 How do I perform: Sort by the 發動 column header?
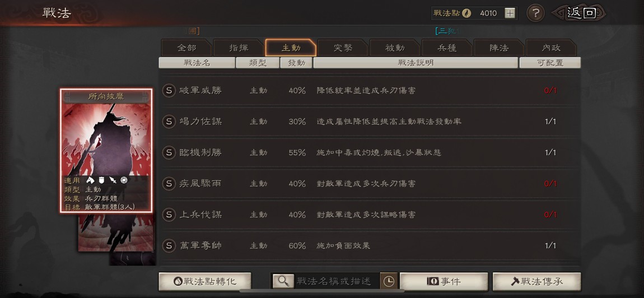pyautogui.click(x=296, y=63)
